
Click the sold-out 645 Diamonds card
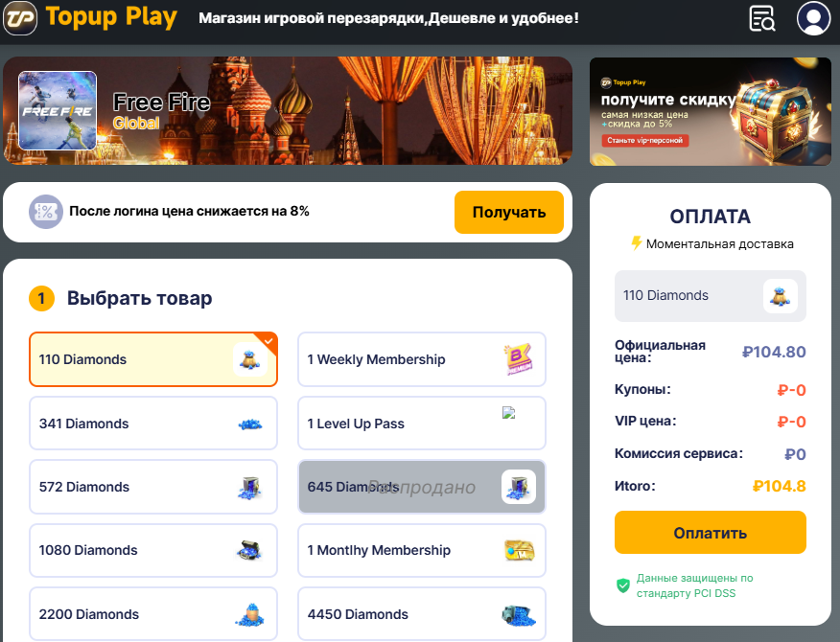pos(422,487)
